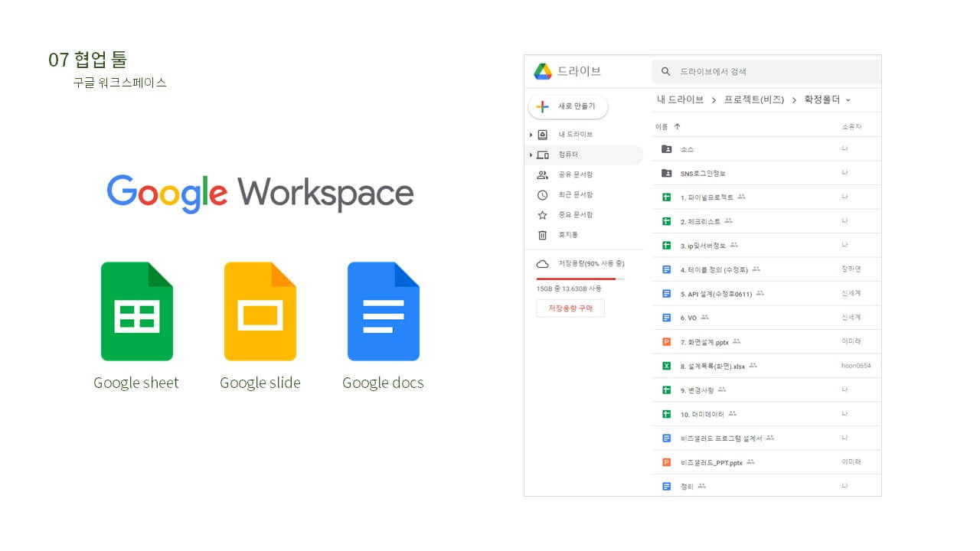Click the star icon beside 중요 문서함
The width and height of the screenshot is (980, 551).
click(x=543, y=215)
